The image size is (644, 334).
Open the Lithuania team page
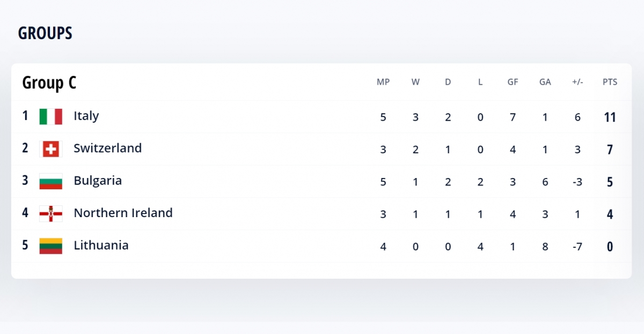click(101, 246)
